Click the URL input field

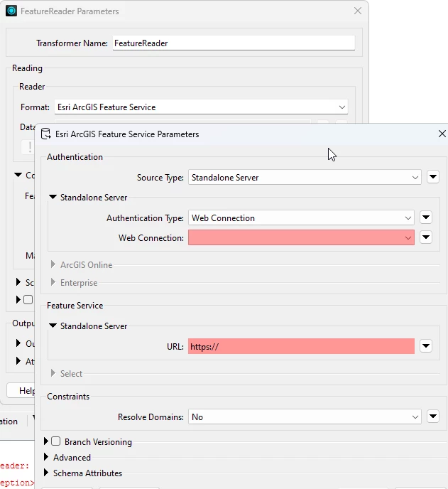(x=301, y=346)
